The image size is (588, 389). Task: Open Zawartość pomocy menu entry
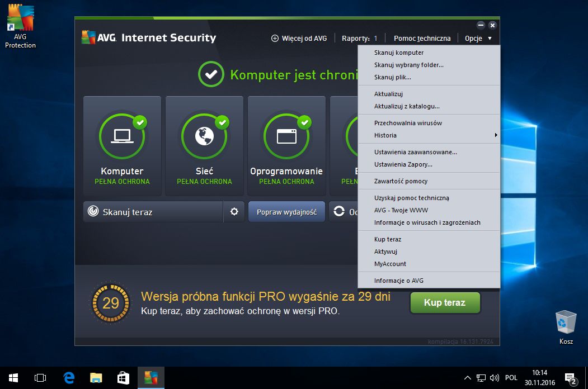(x=429, y=181)
